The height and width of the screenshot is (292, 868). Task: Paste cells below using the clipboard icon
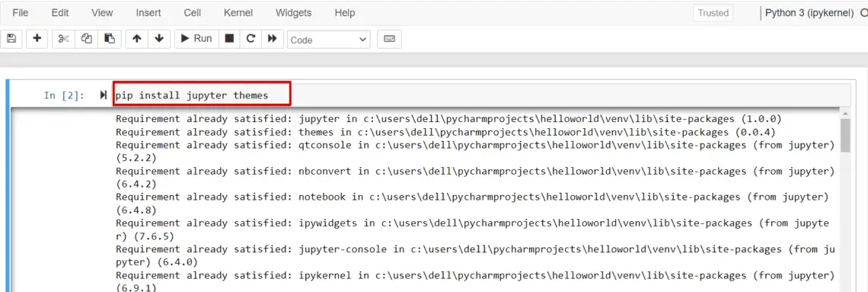[x=110, y=39]
